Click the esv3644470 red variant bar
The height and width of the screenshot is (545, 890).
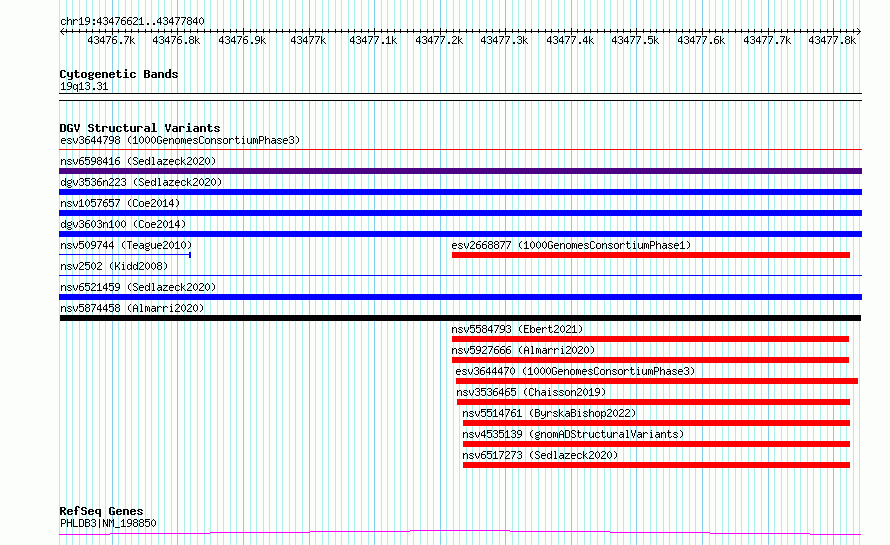(656, 381)
